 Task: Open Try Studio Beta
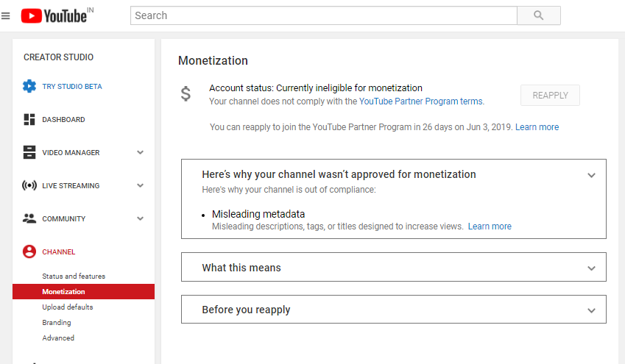(x=72, y=87)
